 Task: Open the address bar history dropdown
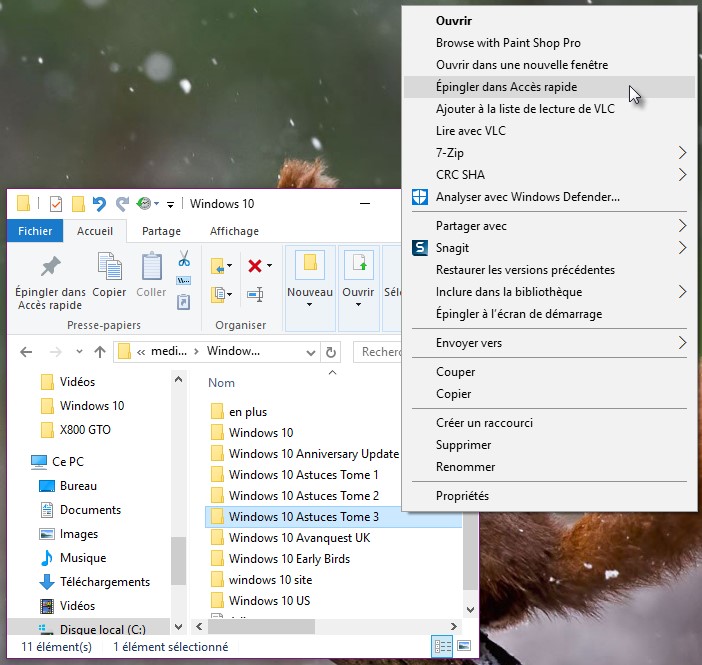tap(309, 352)
